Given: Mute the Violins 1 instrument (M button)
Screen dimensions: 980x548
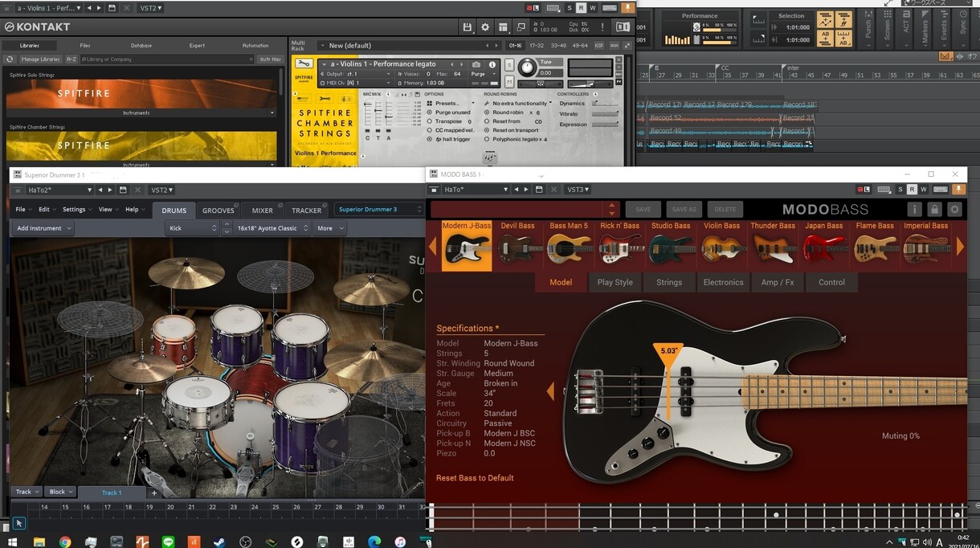Looking at the screenshot, I should tap(509, 81).
